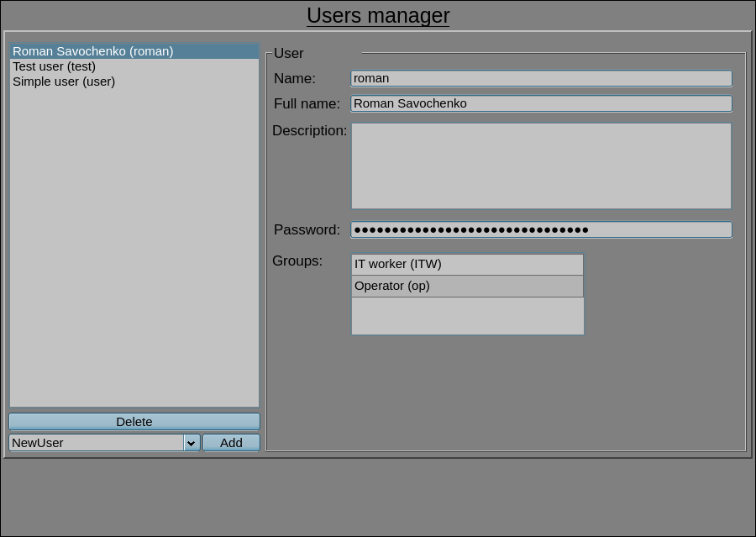Viewport: 756px width, 537px height.
Task: Click empty space below the Operator group
Action: (467, 316)
